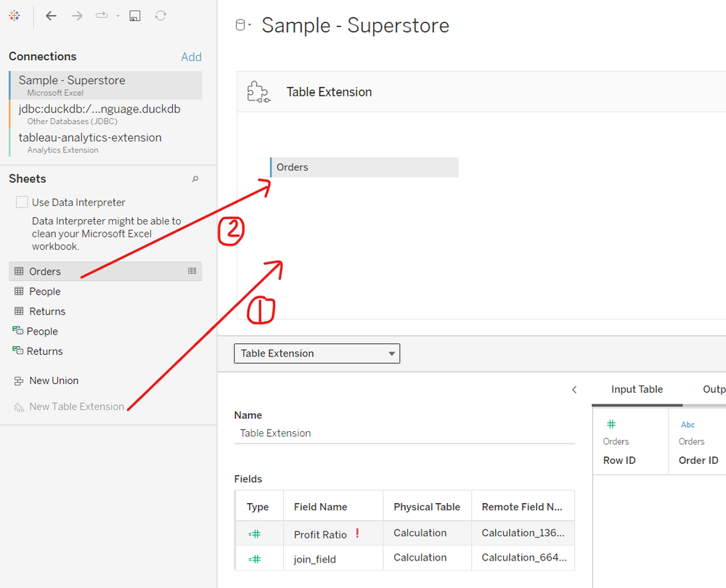Click New Union
The image size is (726, 588).
pyautogui.click(x=54, y=380)
